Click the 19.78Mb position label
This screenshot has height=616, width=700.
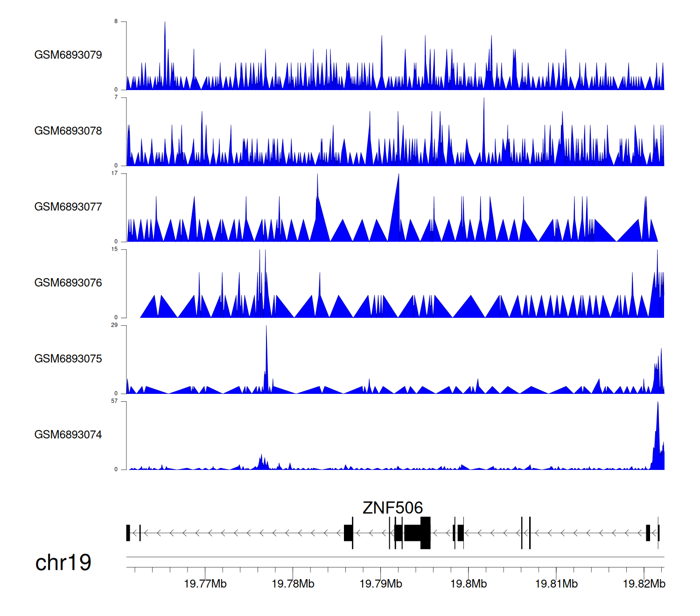[293, 584]
